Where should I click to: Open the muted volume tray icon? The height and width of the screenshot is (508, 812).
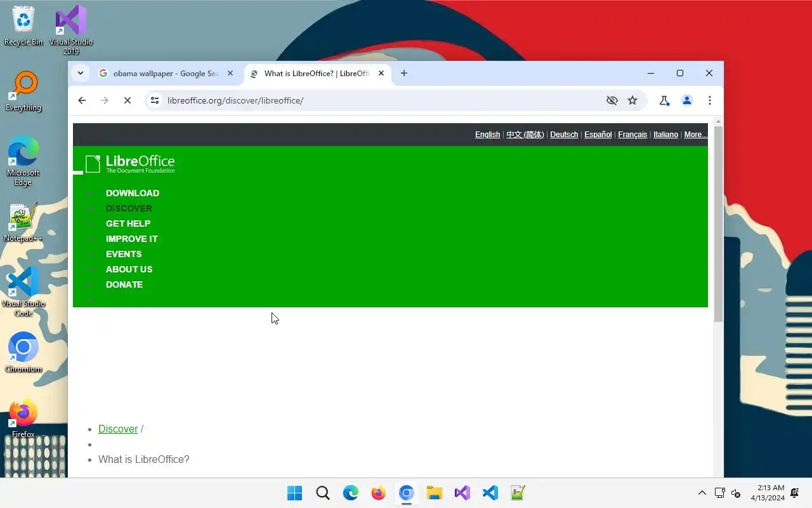pyautogui.click(x=737, y=493)
